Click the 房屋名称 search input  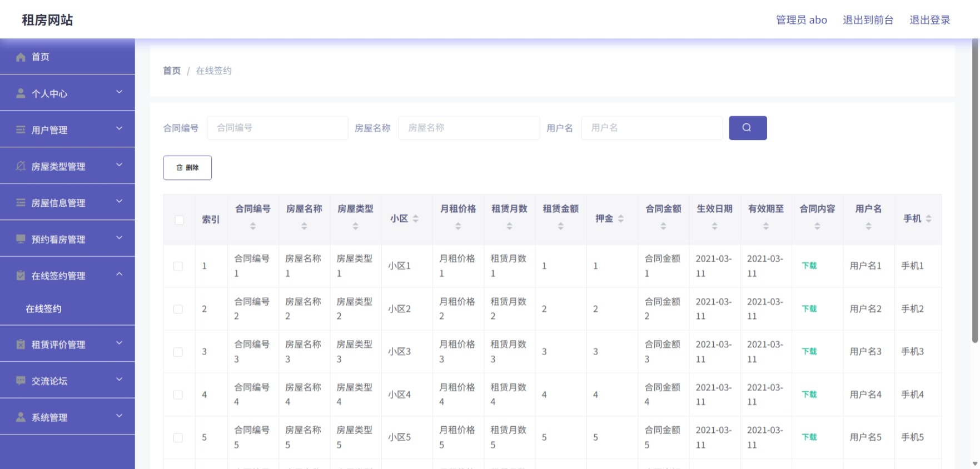(469, 128)
